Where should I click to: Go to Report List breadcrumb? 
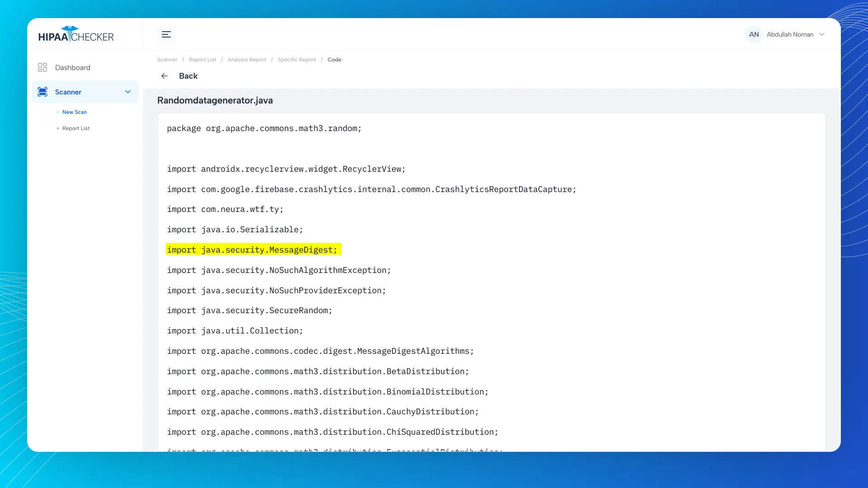(203, 60)
